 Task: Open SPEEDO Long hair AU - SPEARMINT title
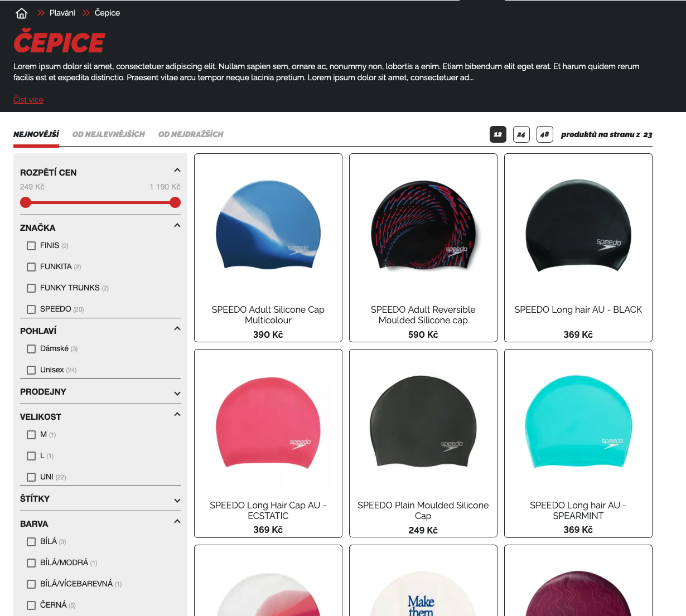pyautogui.click(x=578, y=511)
